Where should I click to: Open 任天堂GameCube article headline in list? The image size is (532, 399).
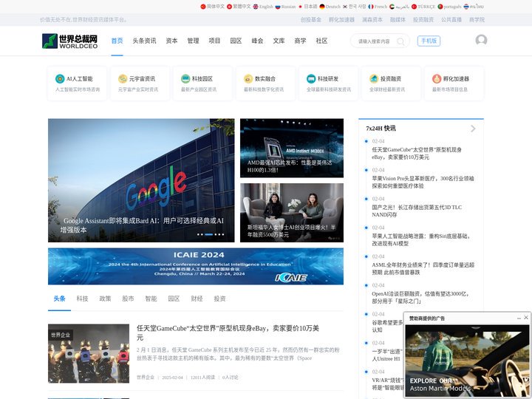pyautogui.click(x=228, y=332)
